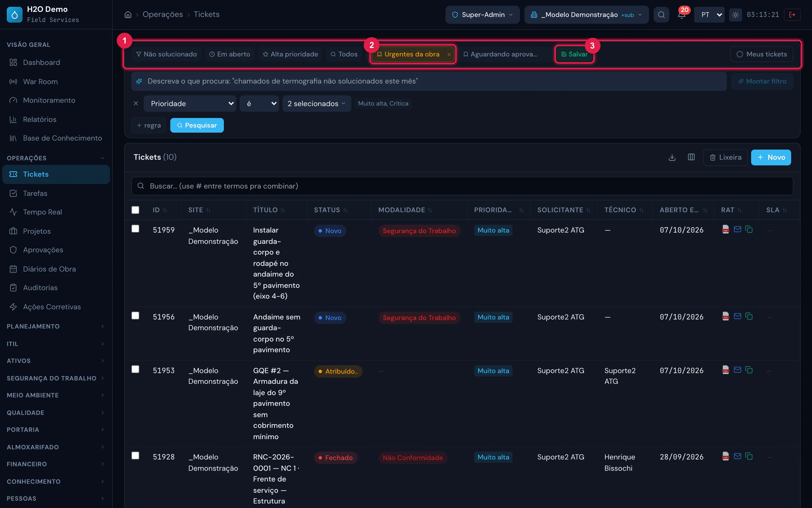
Task: Check the box for ticket 51959
Action: (x=135, y=229)
